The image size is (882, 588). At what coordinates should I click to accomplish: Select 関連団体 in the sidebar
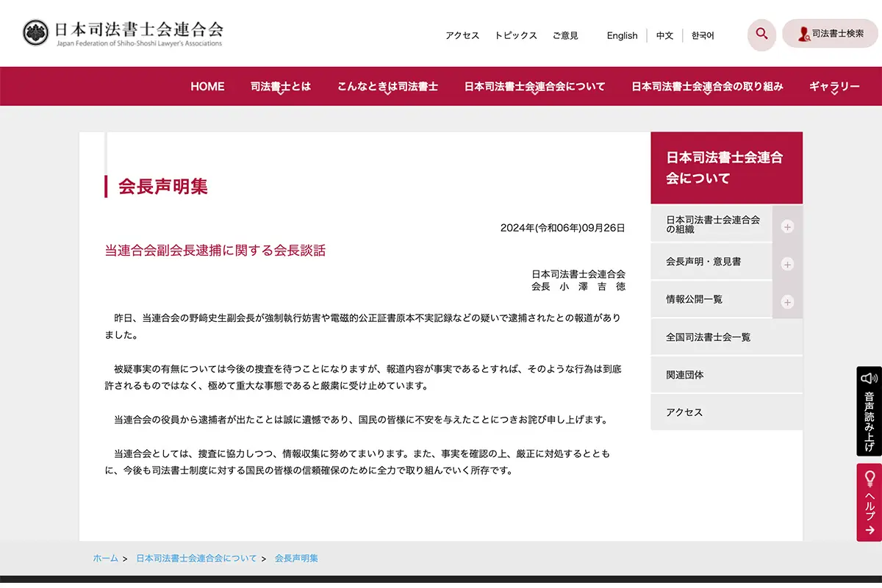(x=684, y=375)
